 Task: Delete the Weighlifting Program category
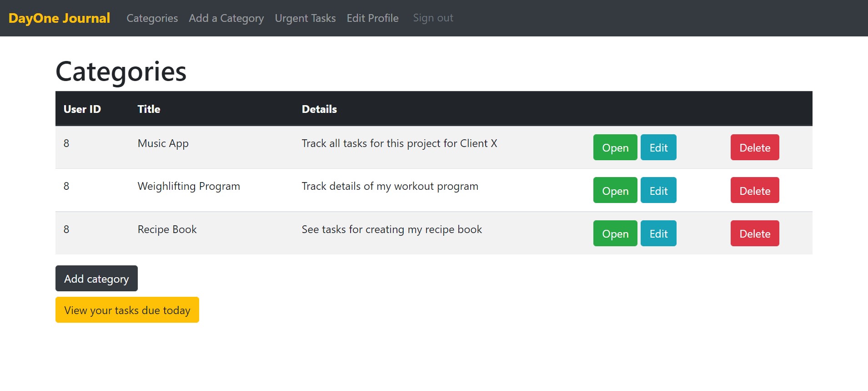755,190
